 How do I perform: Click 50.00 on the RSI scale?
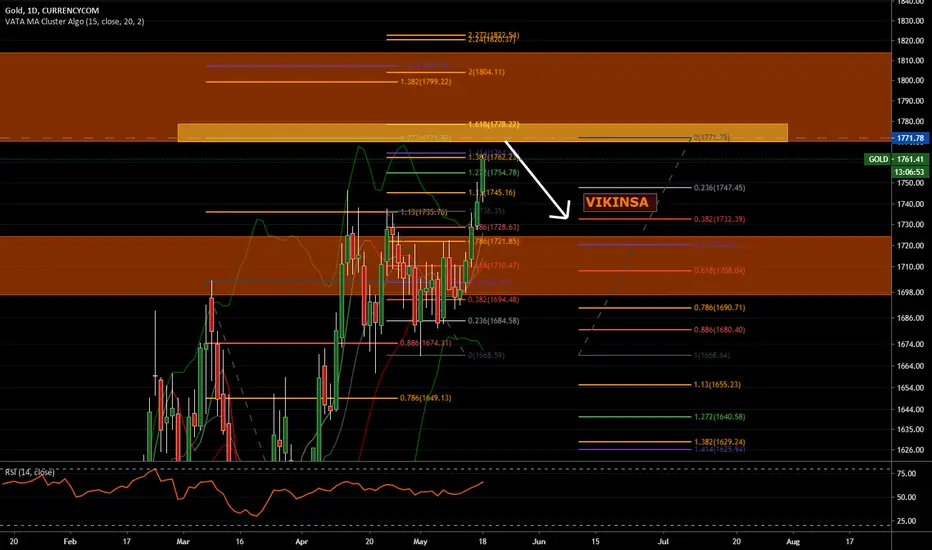pyautogui.click(x=906, y=497)
